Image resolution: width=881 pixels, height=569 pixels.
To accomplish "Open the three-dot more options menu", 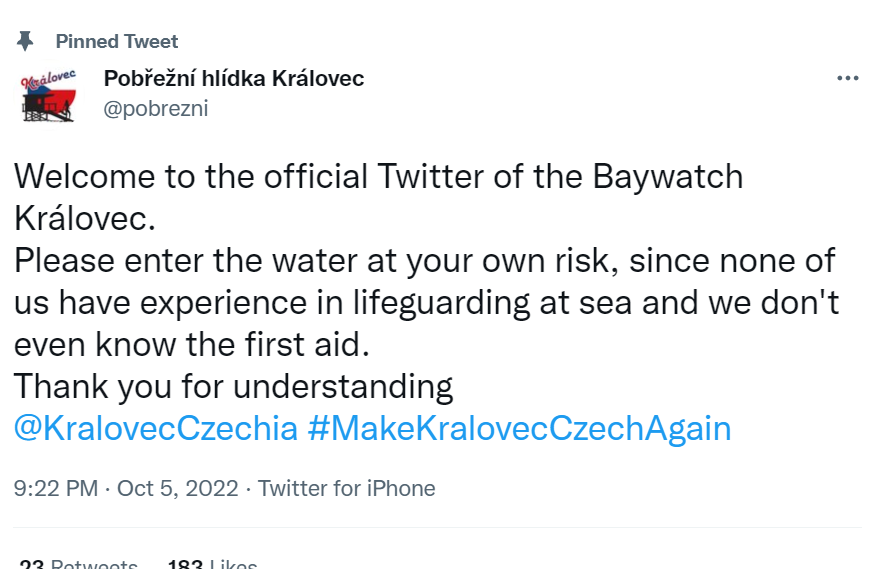I will 847,79.
